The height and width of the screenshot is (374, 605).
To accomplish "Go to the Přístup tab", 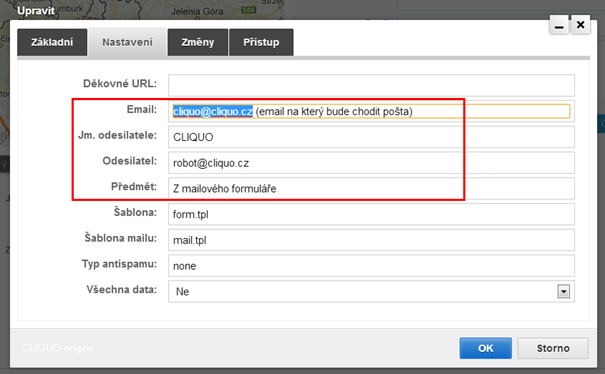I will pos(261,42).
